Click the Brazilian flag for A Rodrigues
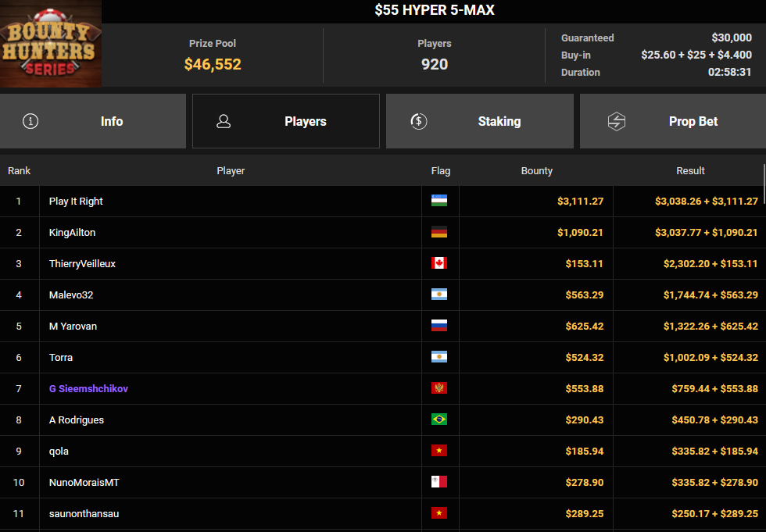 tap(439, 420)
